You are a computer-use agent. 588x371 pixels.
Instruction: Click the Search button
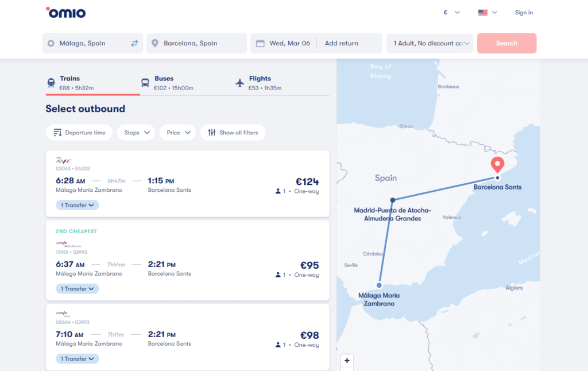click(x=506, y=43)
